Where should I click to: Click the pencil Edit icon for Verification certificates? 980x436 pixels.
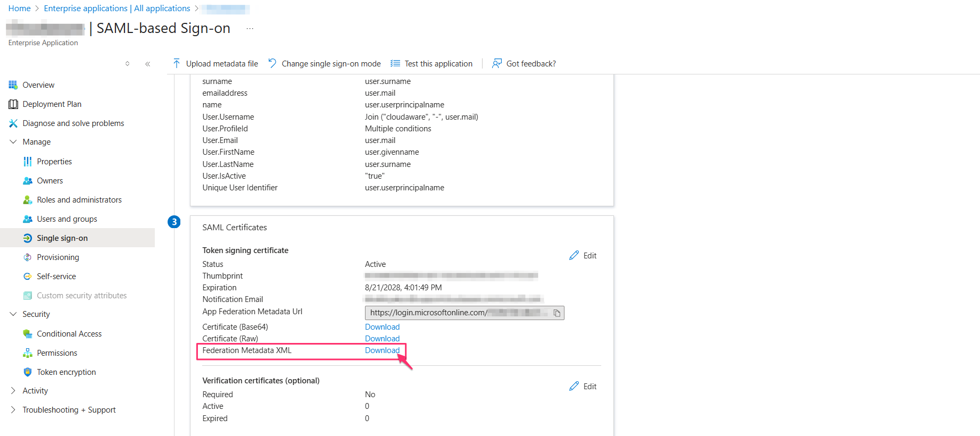(x=574, y=387)
